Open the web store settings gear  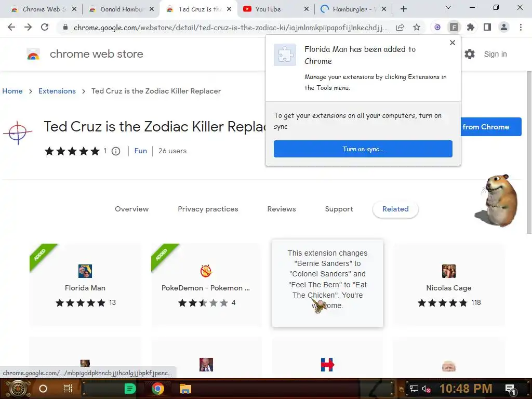[470, 54]
